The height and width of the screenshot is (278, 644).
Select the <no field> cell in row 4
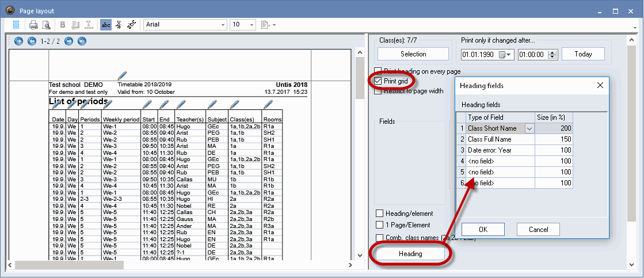click(501, 161)
